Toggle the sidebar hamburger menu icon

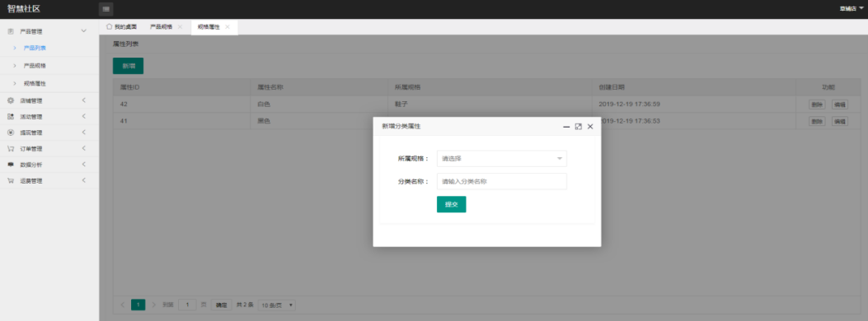pos(106,9)
